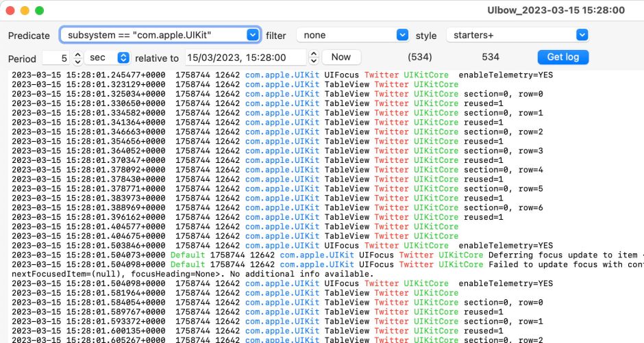Open the Predicate combo box dropdown arrow
Viewport: 644px width, 343px height.
click(253, 35)
